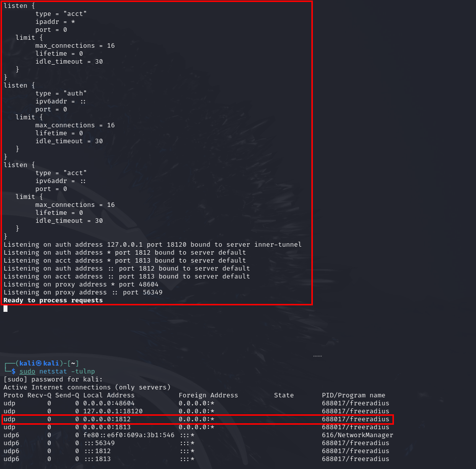Click the type = "auth" config line
The height and width of the screenshot is (469, 476).
click(x=61, y=93)
